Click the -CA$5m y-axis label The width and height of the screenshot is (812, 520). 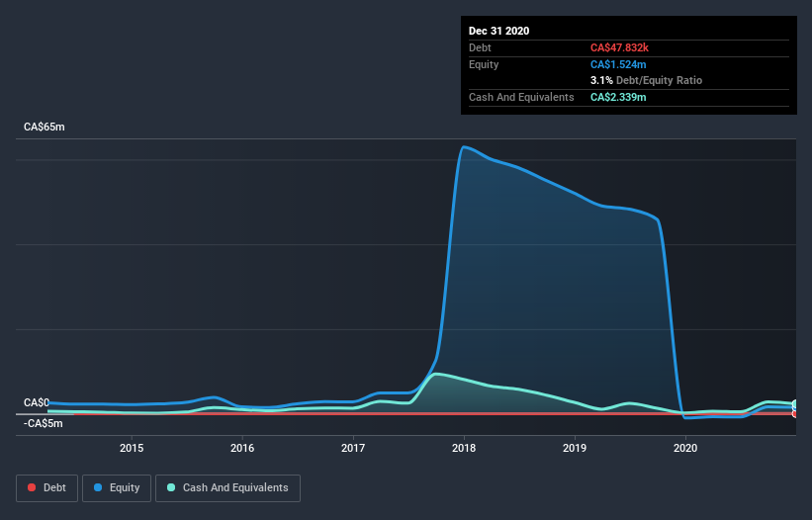pos(43,424)
